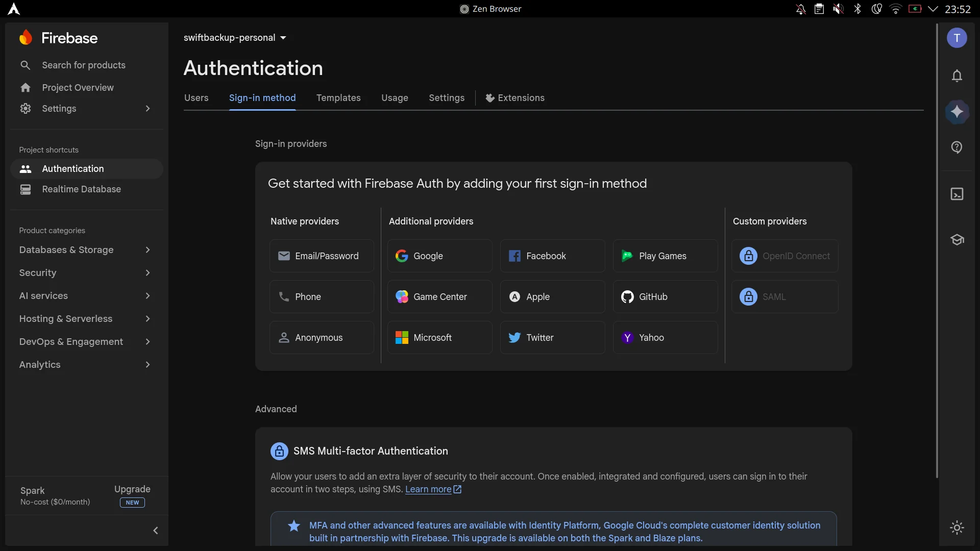
Task: Click the blue star icon in MFA notice
Action: click(294, 526)
